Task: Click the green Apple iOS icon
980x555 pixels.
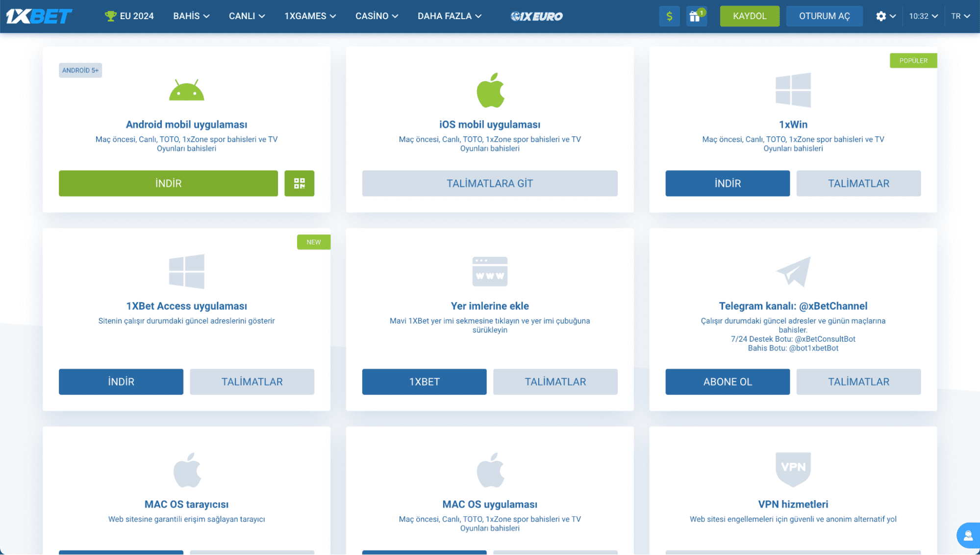Action: 490,90
